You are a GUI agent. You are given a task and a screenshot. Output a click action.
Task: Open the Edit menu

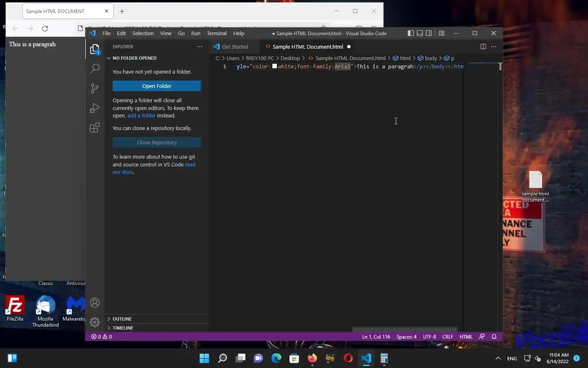[x=121, y=33]
